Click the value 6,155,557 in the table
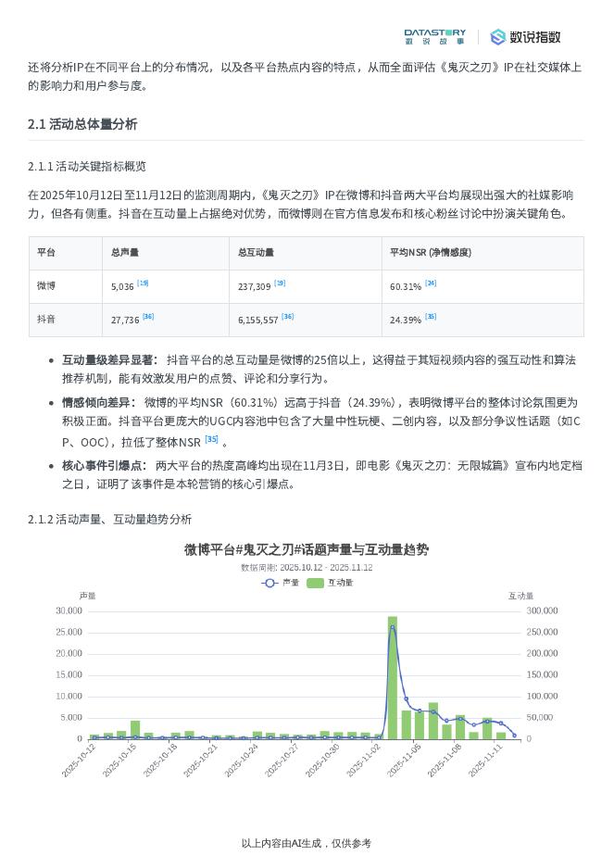Viewport: 614px width, 868px height. coord(258,320)
